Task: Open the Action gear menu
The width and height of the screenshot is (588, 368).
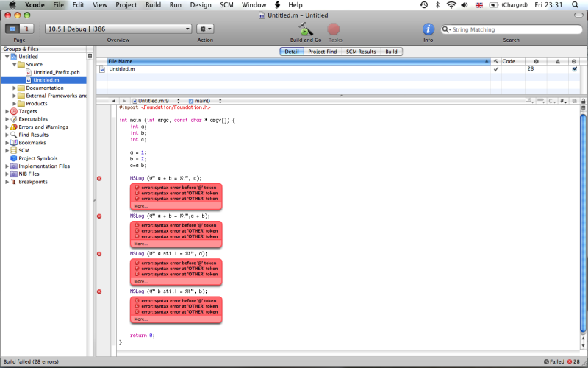Action: click(x=206, y=29)
